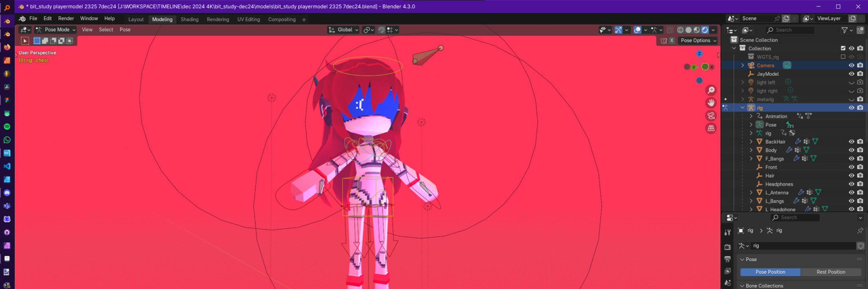Expand the Camera tree item

coord(742,65)
